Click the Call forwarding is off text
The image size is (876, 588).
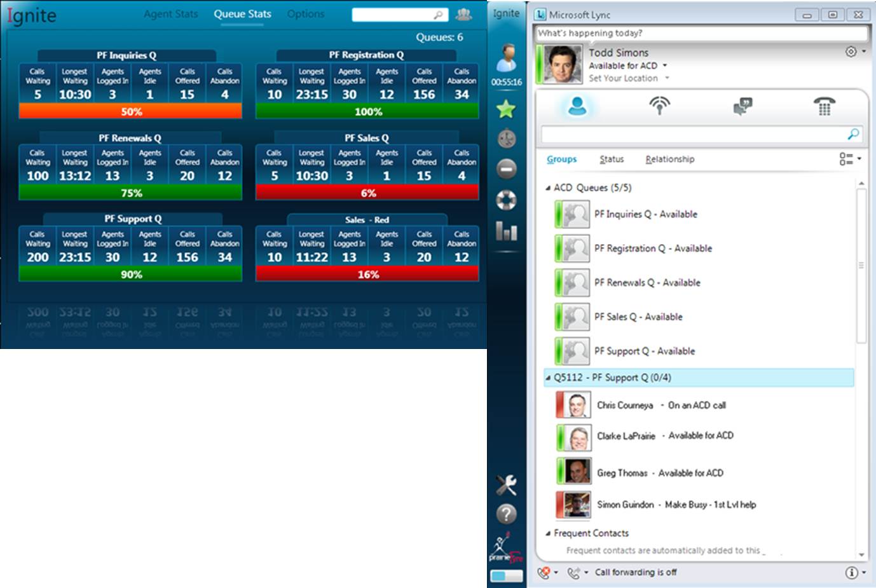point(636,573)
